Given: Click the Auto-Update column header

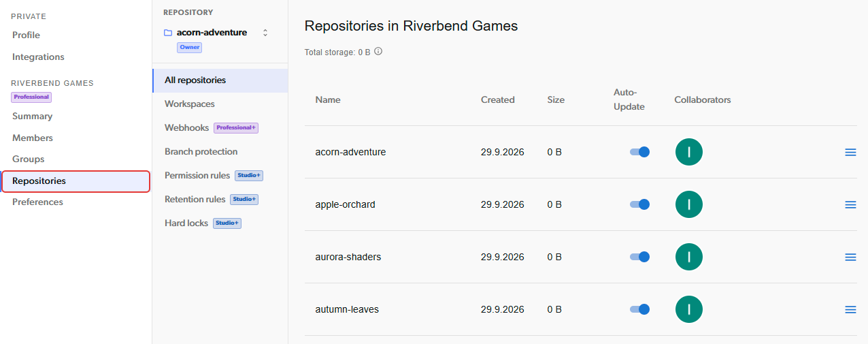Looking at the screenshot, I should pyautogui.click(x=629, y=99).
